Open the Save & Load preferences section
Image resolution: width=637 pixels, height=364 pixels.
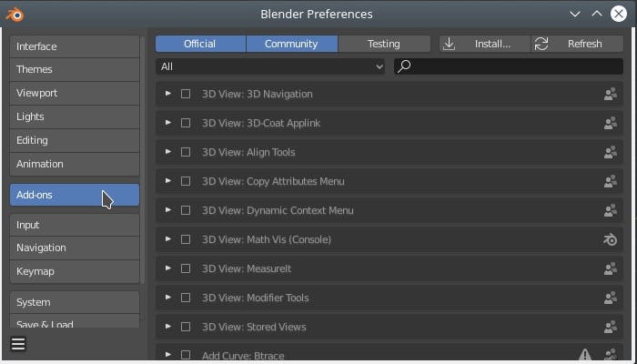click(x=75, y=321)
